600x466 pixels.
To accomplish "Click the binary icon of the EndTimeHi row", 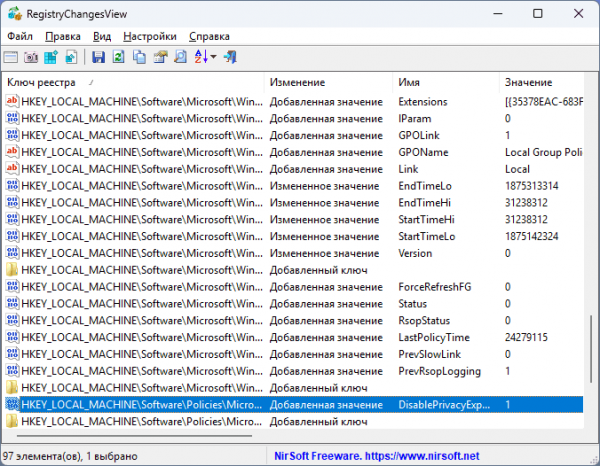I will click(x=12, y=202).
